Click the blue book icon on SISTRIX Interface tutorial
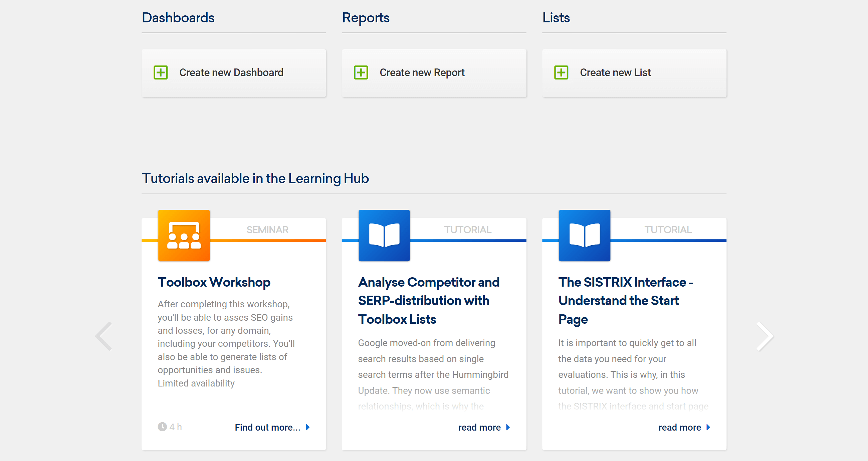The image size is (868, 461). click(584, 236)
